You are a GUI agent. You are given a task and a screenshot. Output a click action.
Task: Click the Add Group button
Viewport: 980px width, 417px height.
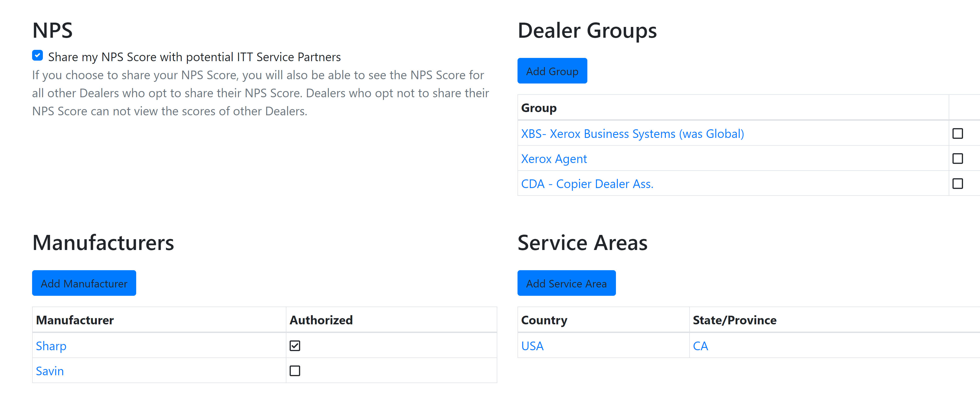pyautogui.click(x=552, y=71)
